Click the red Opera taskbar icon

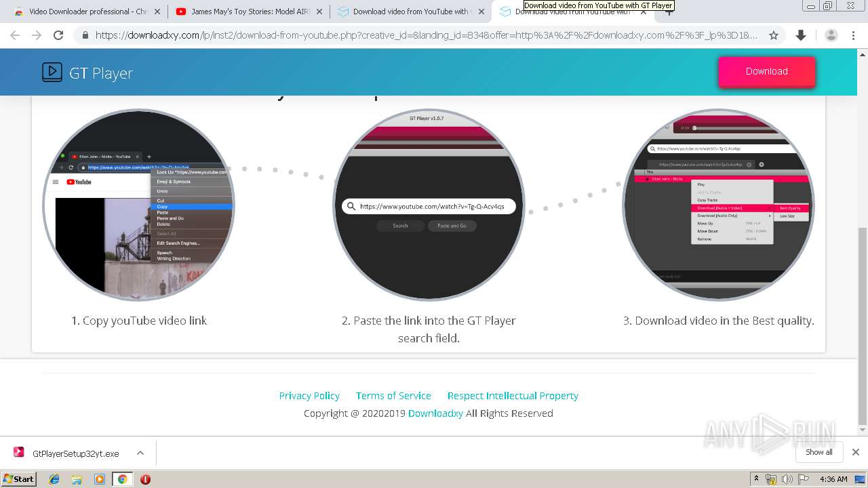pos(145,479)
